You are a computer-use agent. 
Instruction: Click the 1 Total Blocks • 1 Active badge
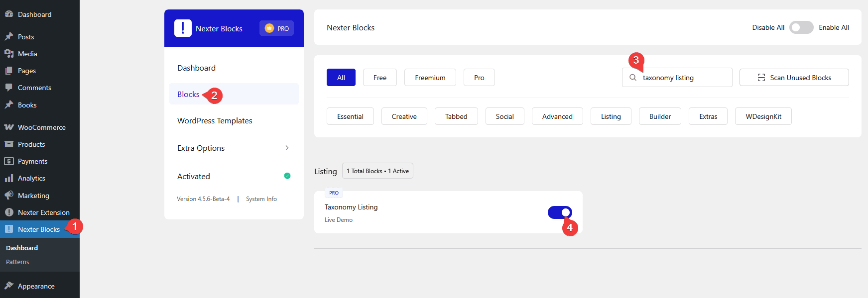pyautogui.click(x=377, y=171)
